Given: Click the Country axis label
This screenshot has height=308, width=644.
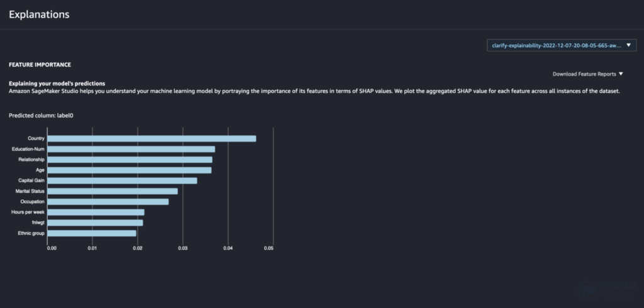Looking at the screenshot, I should pyautogui.click(x=35, y=138).
